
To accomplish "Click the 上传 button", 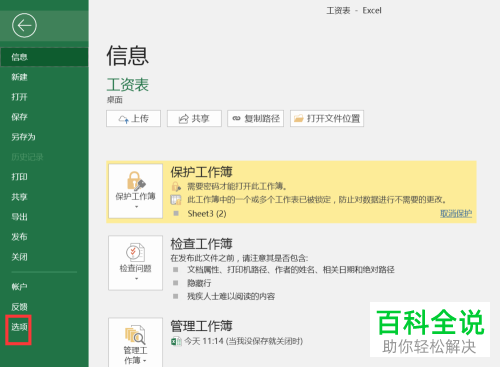I will tap(133, 118).
